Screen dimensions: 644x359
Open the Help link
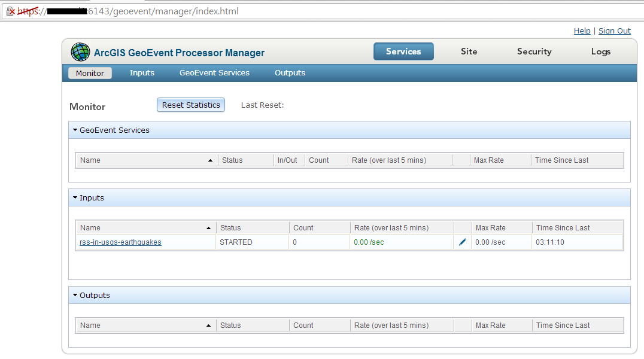582,31
